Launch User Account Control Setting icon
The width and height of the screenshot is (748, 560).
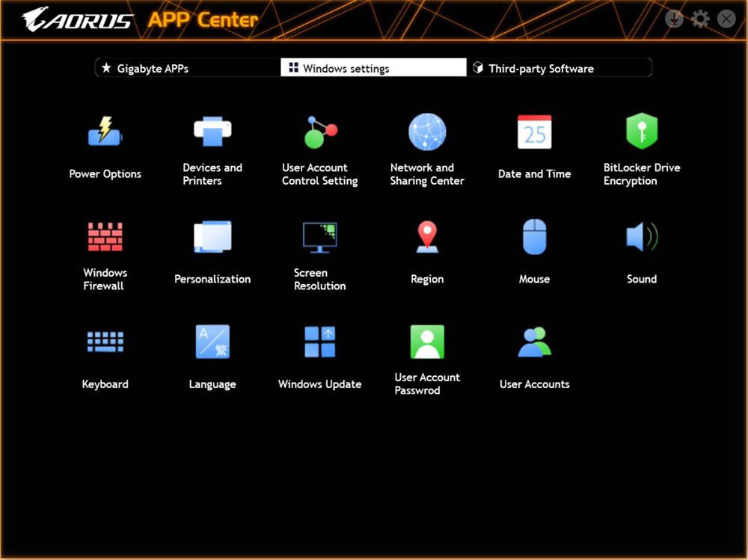[x=321, y=132]
